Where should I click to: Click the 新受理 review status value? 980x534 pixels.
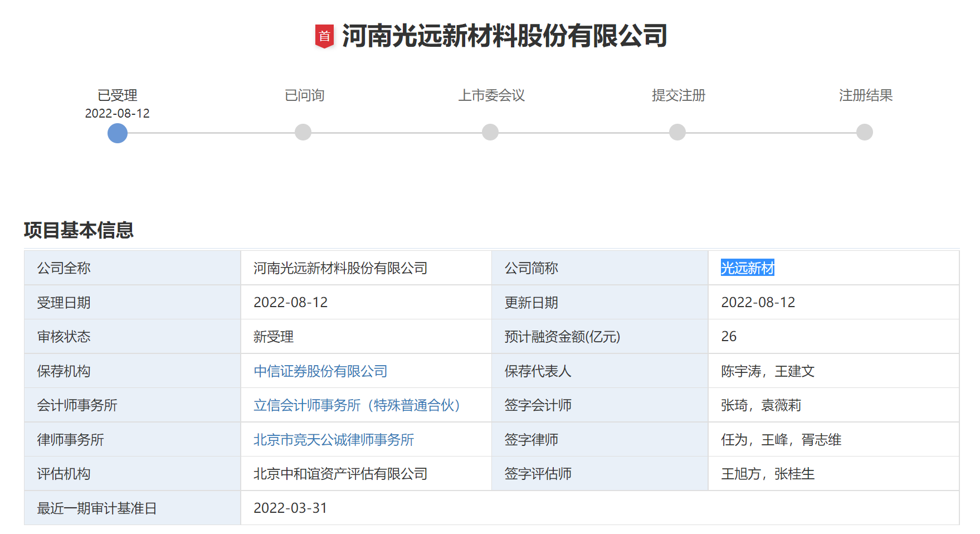(274, 337)
